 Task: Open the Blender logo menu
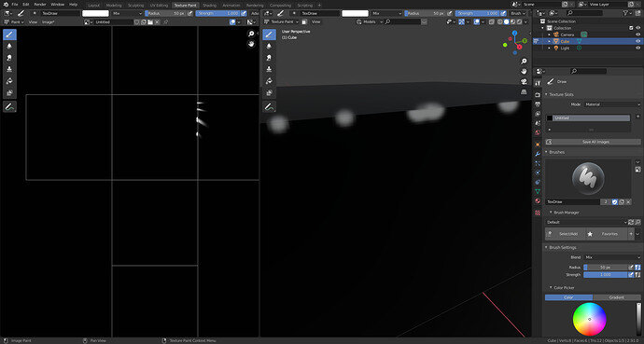6,4
